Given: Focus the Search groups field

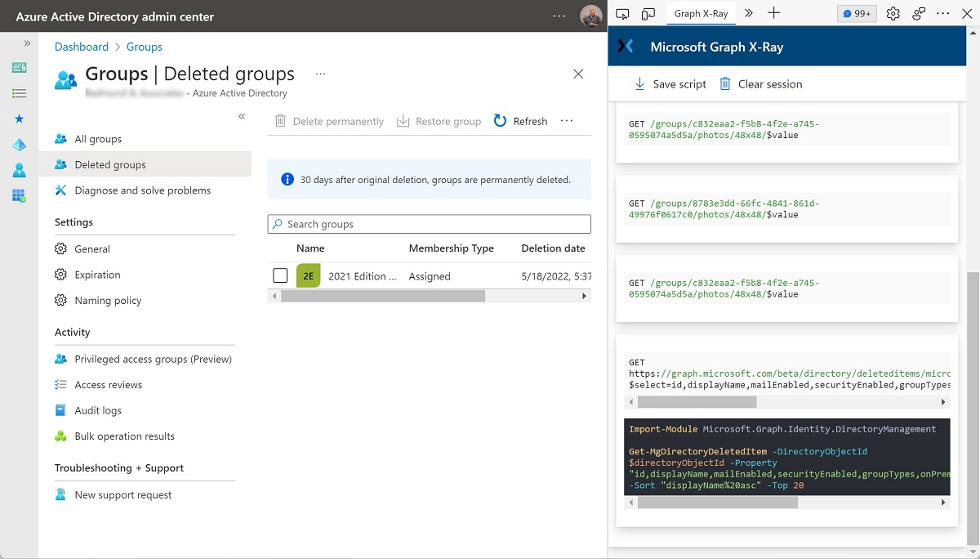Looking at the screenshot, I should pyautogui.click(x=429, y=224).
